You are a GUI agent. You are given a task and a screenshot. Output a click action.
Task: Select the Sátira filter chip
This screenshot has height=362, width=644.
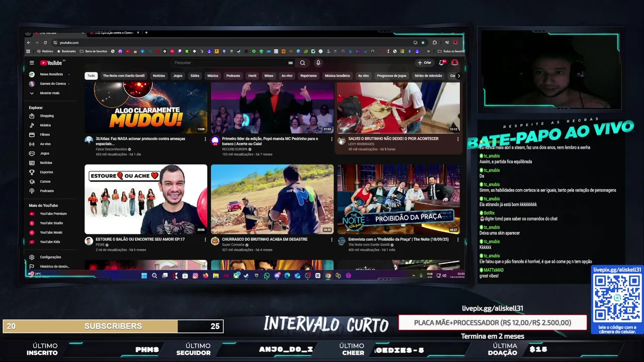tap(195, 76)
